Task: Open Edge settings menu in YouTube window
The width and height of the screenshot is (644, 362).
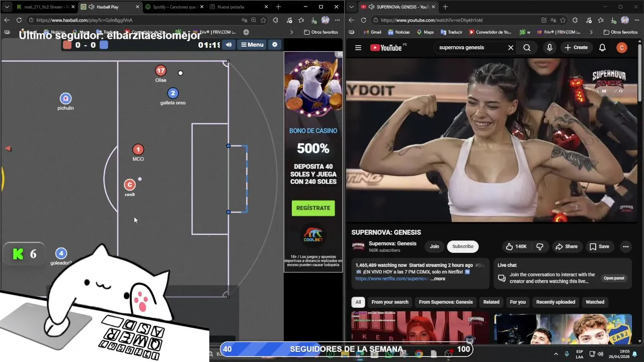Action: [636, 20]
